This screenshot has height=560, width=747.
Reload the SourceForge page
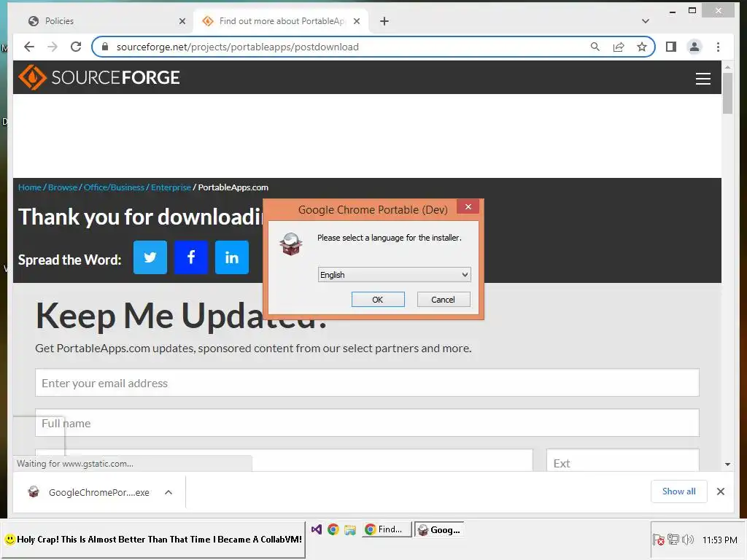[76, 47]
